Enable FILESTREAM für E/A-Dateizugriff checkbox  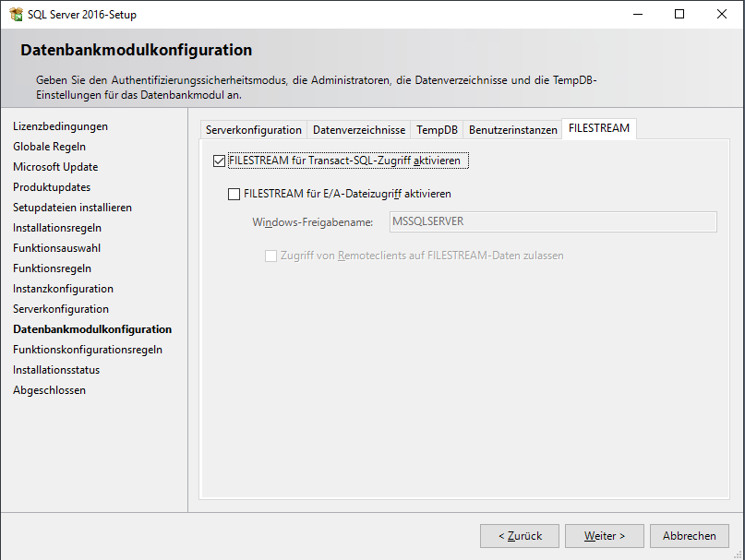[x=234, y=195]
